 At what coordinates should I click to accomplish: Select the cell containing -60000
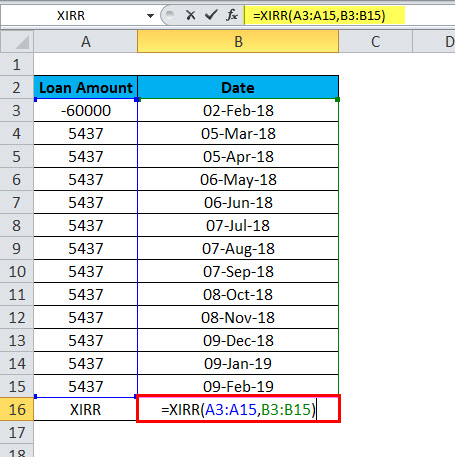point(86,110)
